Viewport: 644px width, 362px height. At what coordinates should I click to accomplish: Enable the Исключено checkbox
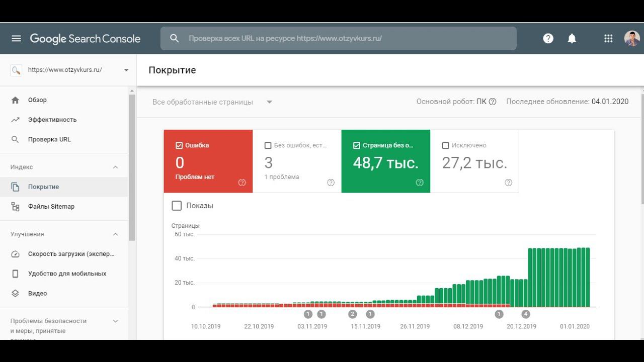[445, 145]
